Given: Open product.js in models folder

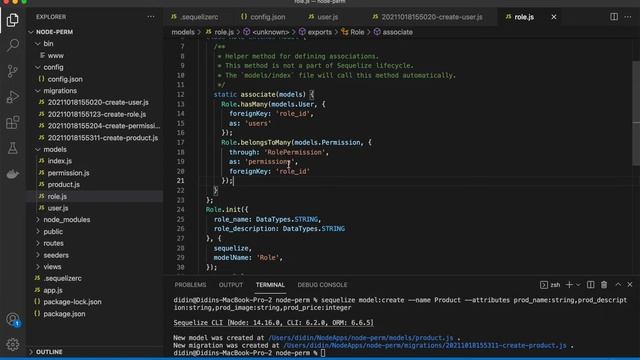Looking at the screenshot, I should click(x=95, y=184).
